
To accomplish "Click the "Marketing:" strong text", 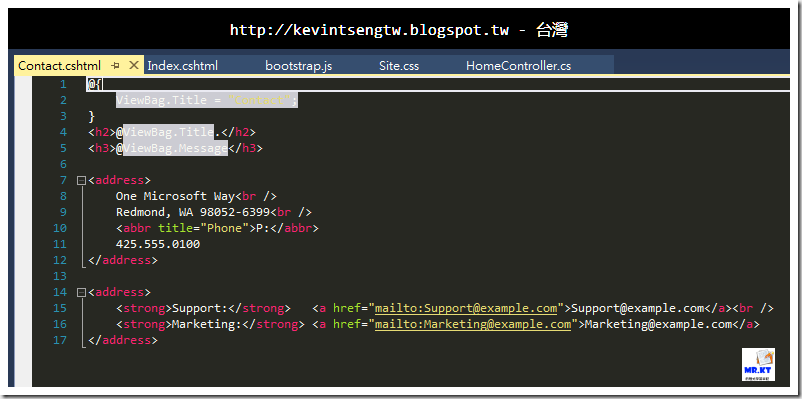I will (207, 324).
